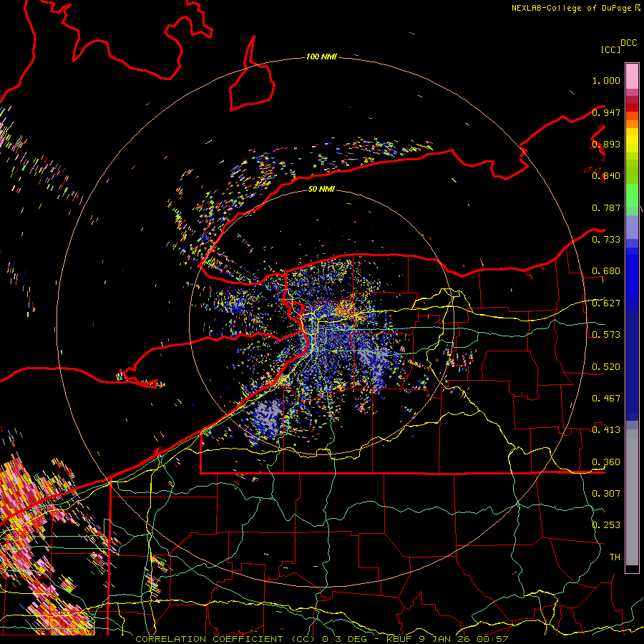The width and height of the screenshot is (644, 644).
Task: Click the 0.307 scale value
Action: (x=606, y=493)
